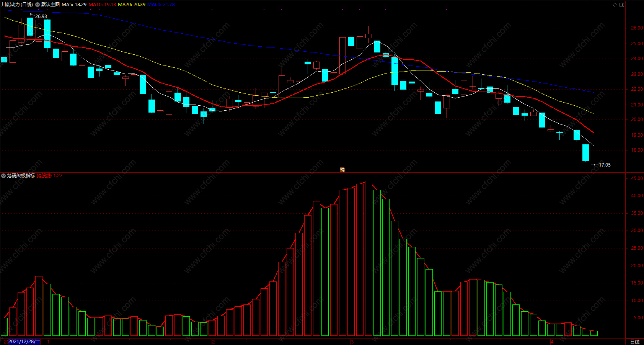Click month marker 1 on the time axis
644x345 pixels.
click(48, 342)
